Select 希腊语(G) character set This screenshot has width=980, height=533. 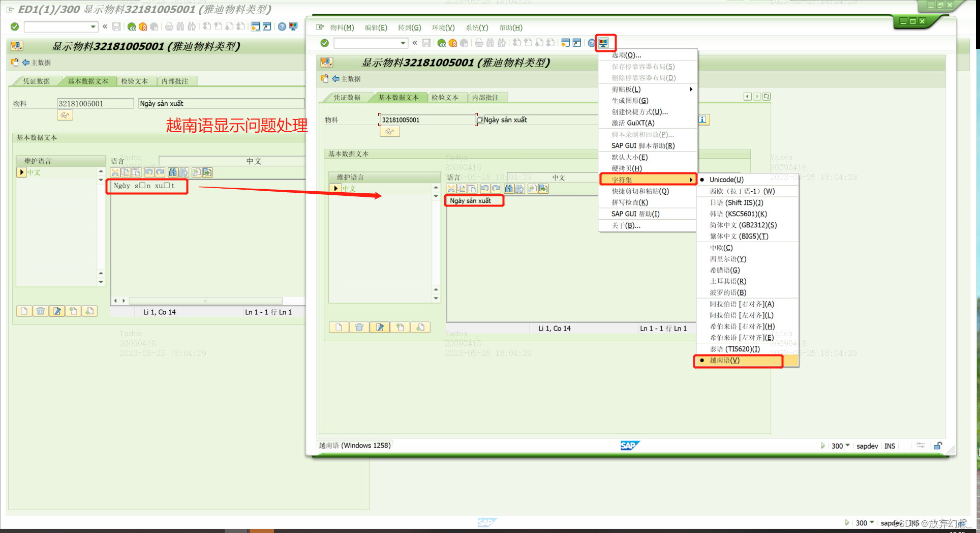[x=747, y=270]
